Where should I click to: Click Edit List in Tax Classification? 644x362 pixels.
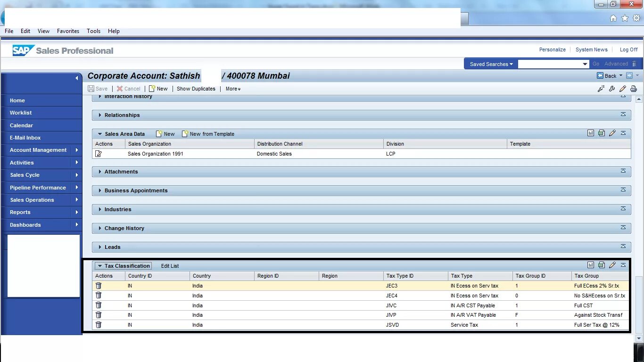pos(170,266)
